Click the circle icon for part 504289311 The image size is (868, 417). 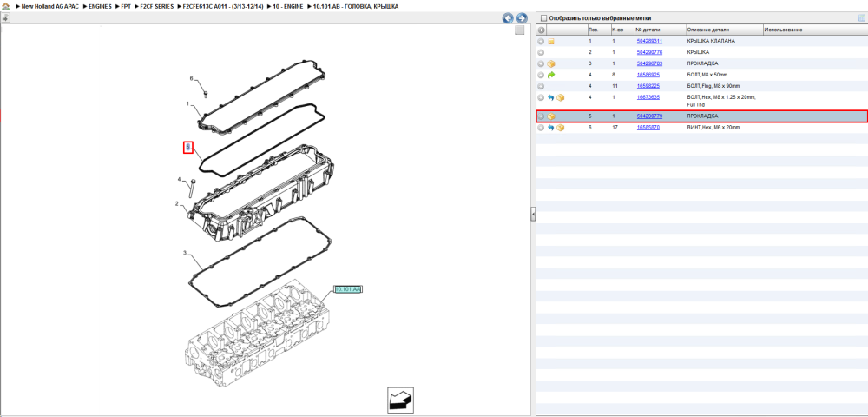click(542, 42)
